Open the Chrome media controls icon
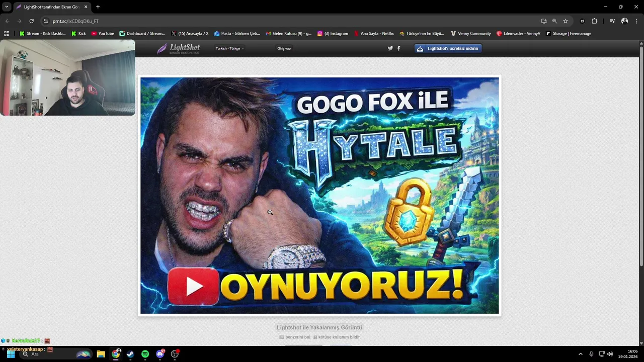The height and width of the screenshot is (362, 644). pyautogui.click(x=612, y=21)
